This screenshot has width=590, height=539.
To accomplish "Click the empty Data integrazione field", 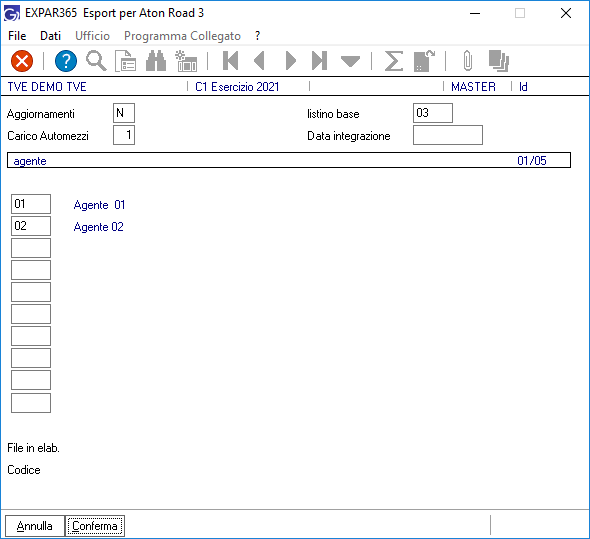I will pos(448,135).
